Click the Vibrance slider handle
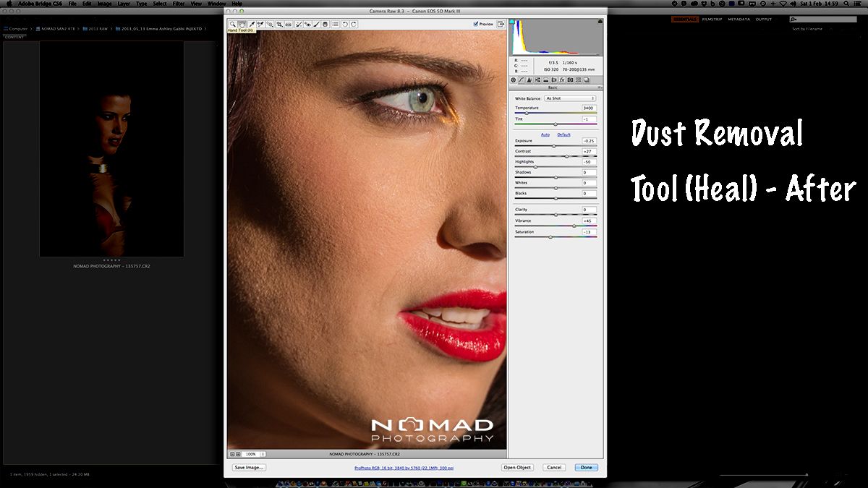 pyautogui.click(x=574, y=226)
